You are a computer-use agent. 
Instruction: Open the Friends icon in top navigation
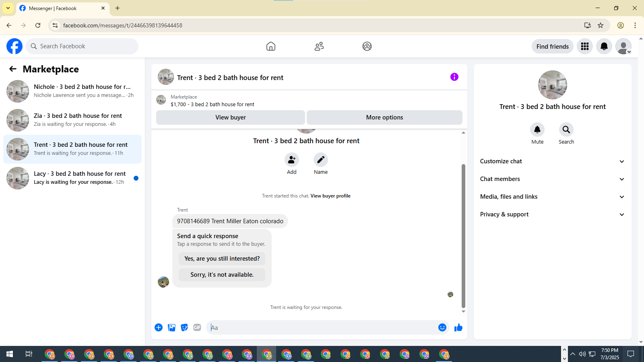(319, 46)
